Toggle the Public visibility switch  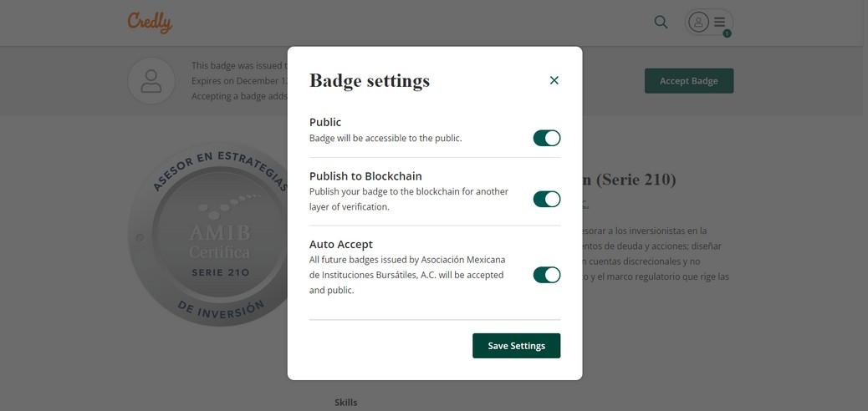pos(546,138)
